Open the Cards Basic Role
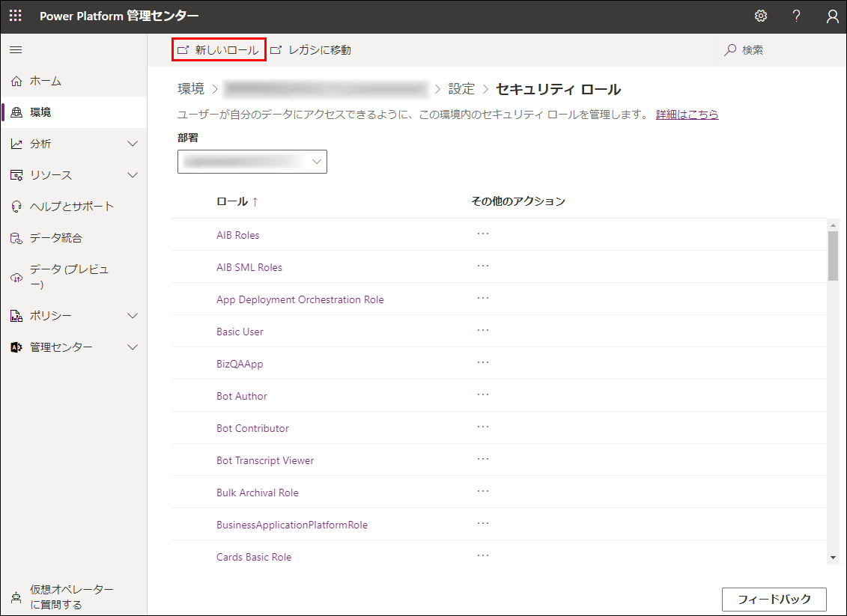 pyautogui.click(x=254, y=557)
